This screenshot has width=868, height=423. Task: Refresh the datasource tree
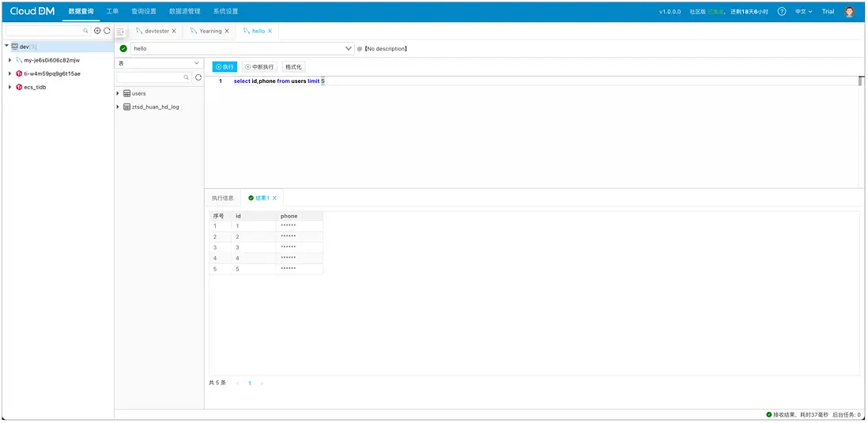click(x=107, y=31)
